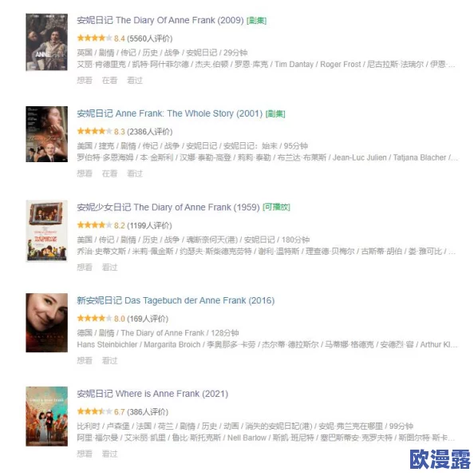This screenshot has height=476, width=474.
Task: Mark the 2009 series as 想看
Action: pyautogui.click(x=85, y=81)
